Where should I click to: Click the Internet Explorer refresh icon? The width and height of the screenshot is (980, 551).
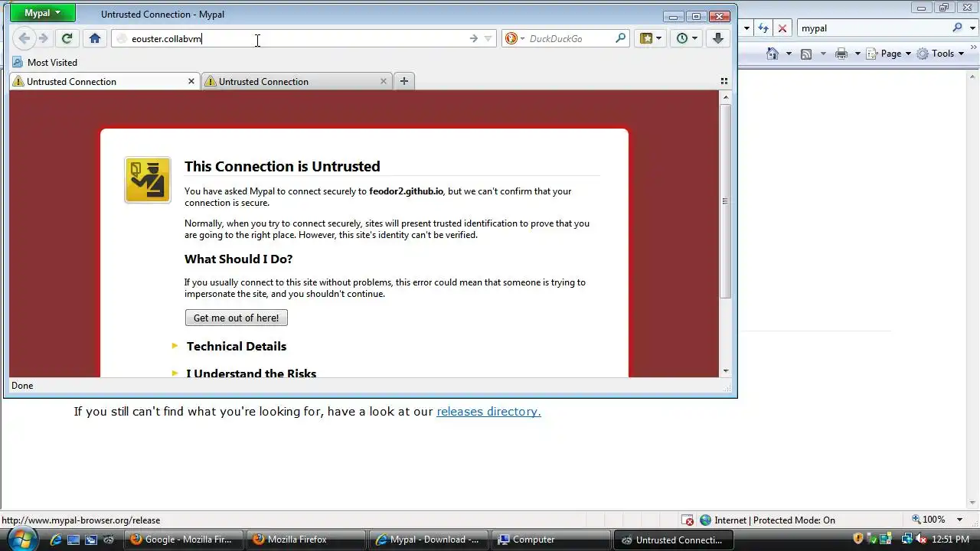(763, 28)
